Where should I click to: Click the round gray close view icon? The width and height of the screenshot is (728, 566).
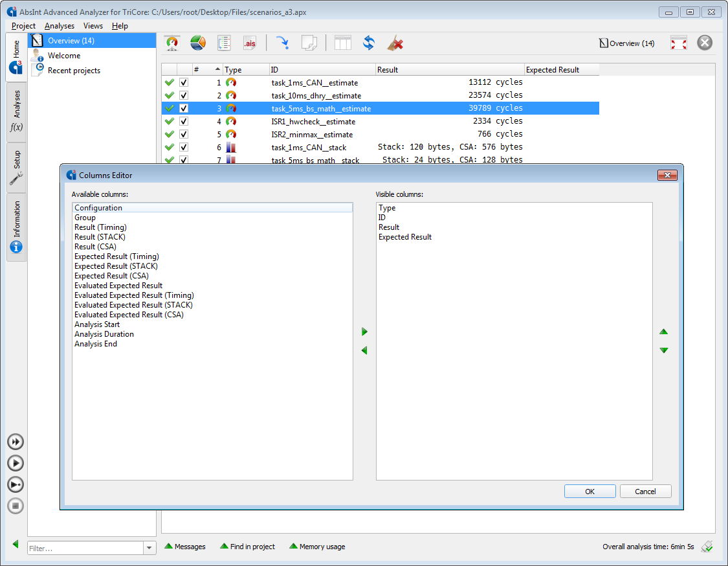[x=704, y=43]
